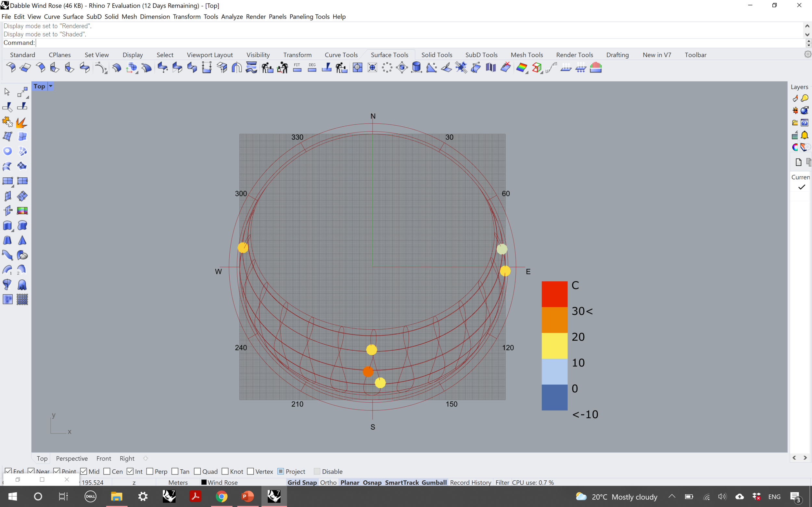Click the FIT surface toolbar icon

point(298,68)
